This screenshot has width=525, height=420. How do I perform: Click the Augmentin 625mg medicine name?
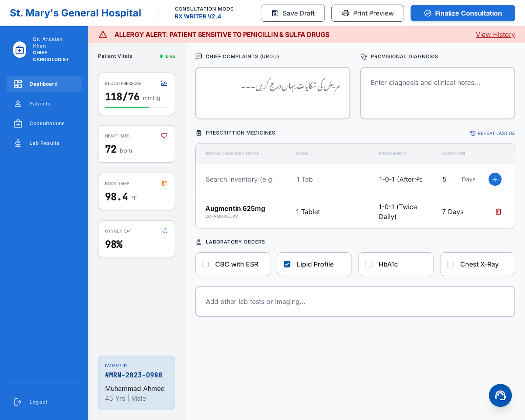pos(235,208)
